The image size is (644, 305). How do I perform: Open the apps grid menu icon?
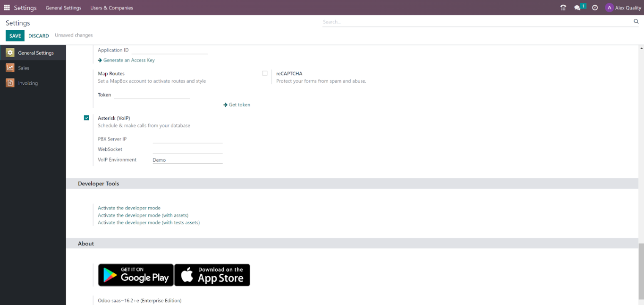[7, 8]
